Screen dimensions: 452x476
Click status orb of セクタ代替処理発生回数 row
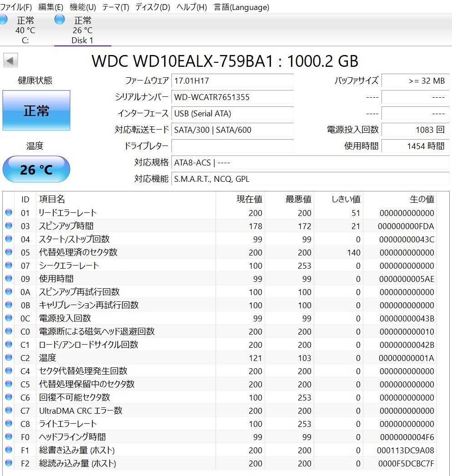click(x=9, y=371)
